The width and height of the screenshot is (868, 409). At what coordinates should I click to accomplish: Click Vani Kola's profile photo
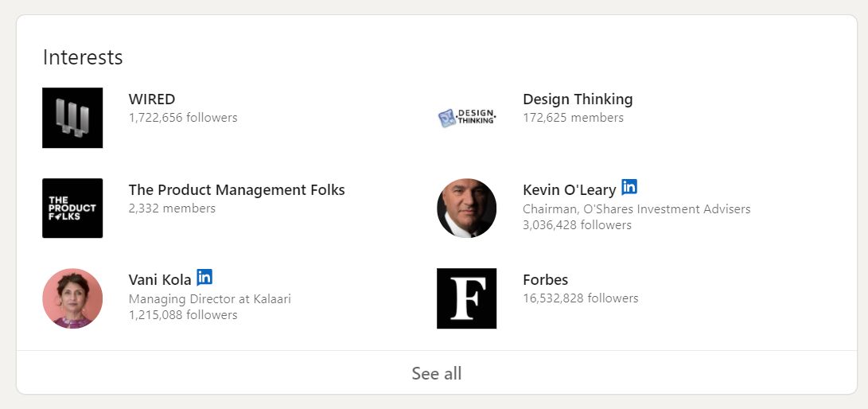coord(72,298)
